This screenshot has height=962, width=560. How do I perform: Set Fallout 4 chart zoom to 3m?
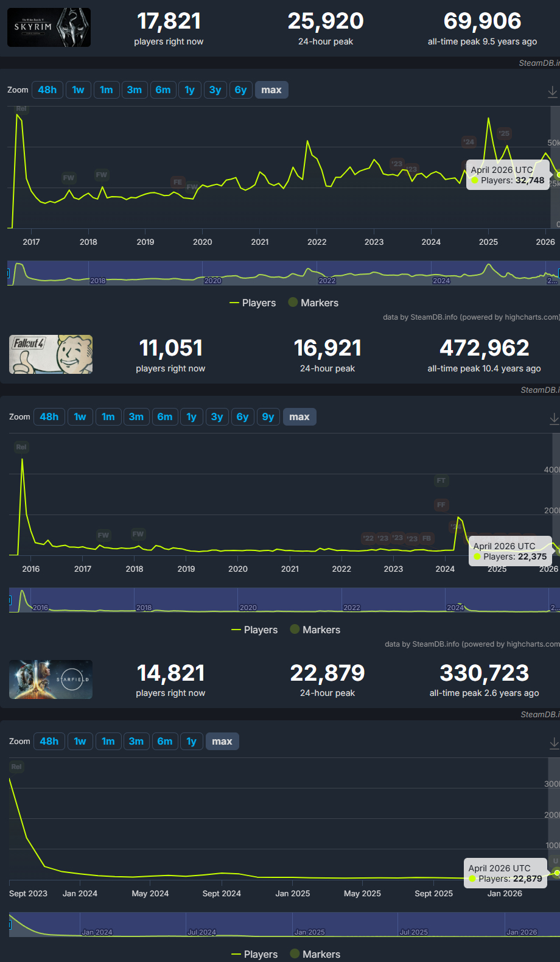[x=136, y=417]
